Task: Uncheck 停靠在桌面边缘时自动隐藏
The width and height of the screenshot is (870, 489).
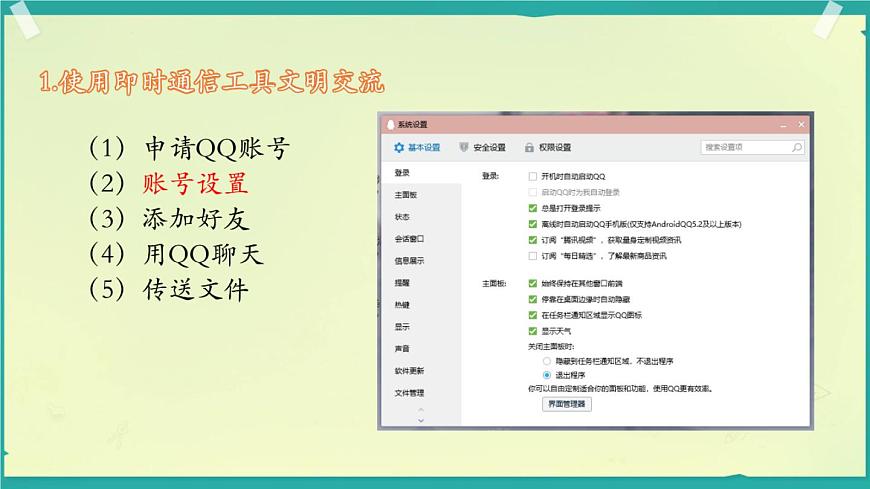Action: click(533, 299)
